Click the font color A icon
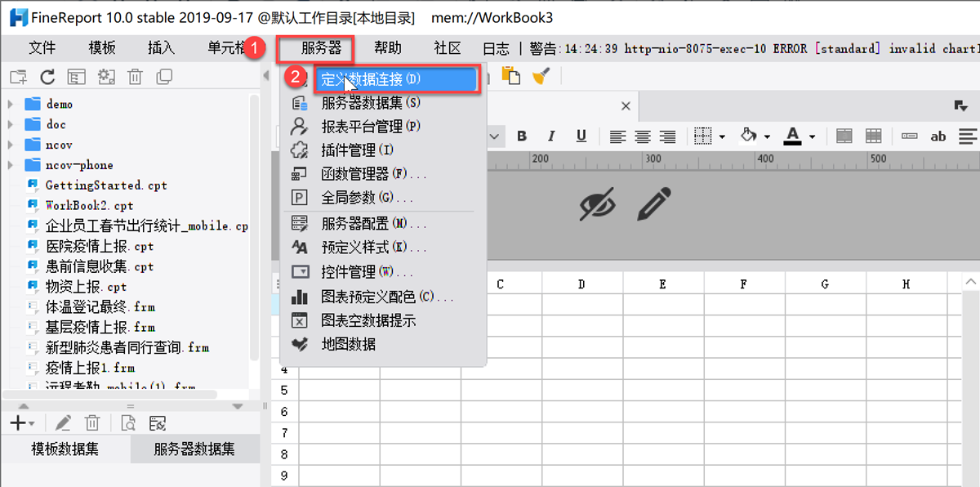The width and height of the screenshot is (980, 487). coord(793,136)
